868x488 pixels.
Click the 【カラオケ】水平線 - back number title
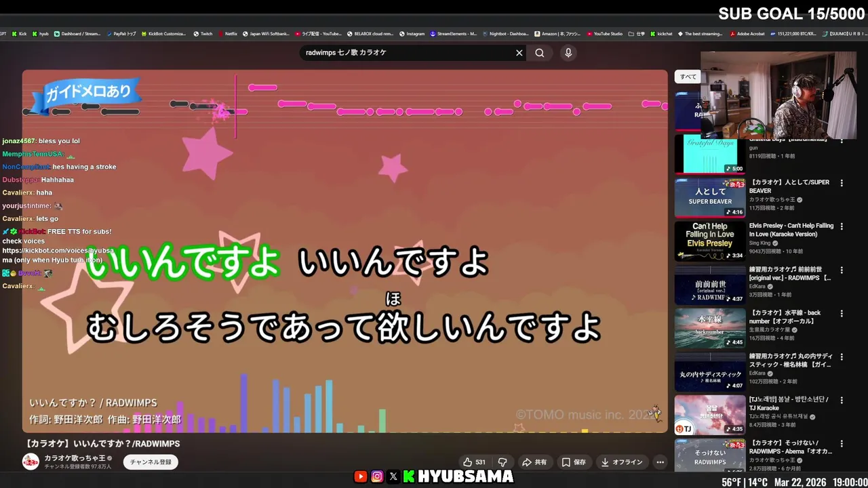[x=785, y=317]
